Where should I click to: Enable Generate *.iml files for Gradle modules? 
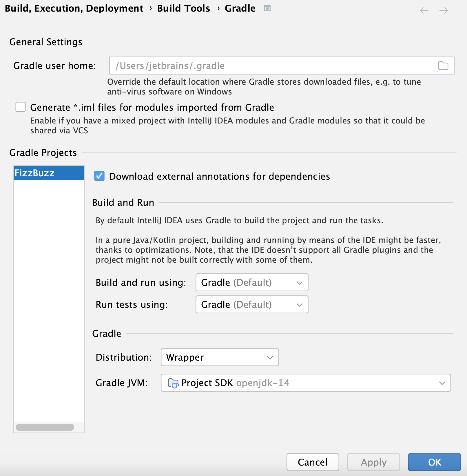tap(20, 107)
